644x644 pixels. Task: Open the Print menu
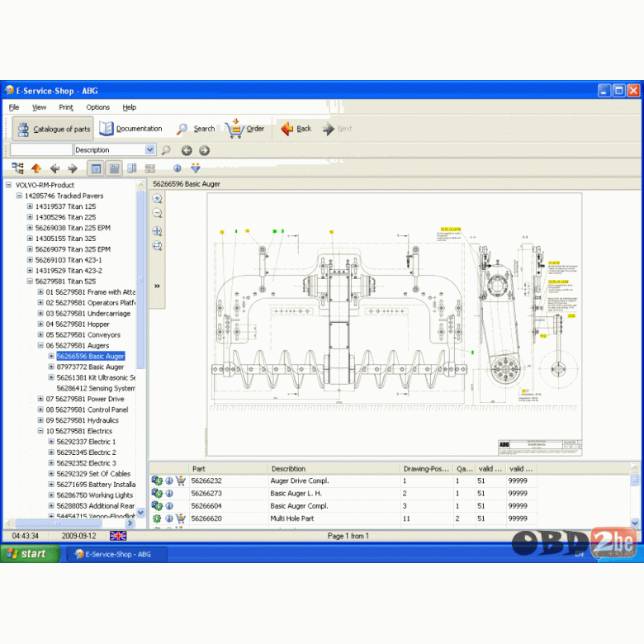[66, 107]
